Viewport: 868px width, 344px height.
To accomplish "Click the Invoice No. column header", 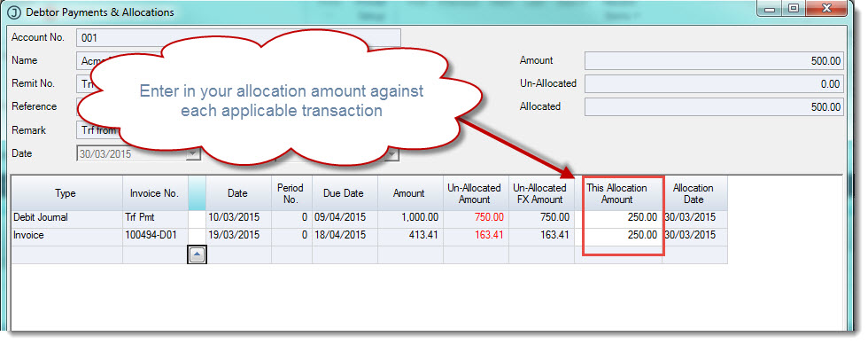I will [x=155, y=193].
